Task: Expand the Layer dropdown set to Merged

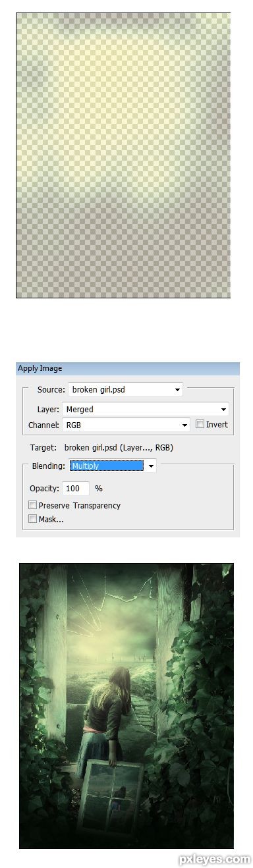Action: 146,409
